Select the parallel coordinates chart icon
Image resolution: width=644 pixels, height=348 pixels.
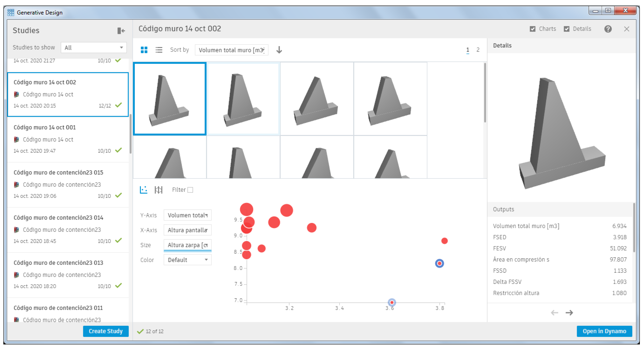[x=158, y=190]
